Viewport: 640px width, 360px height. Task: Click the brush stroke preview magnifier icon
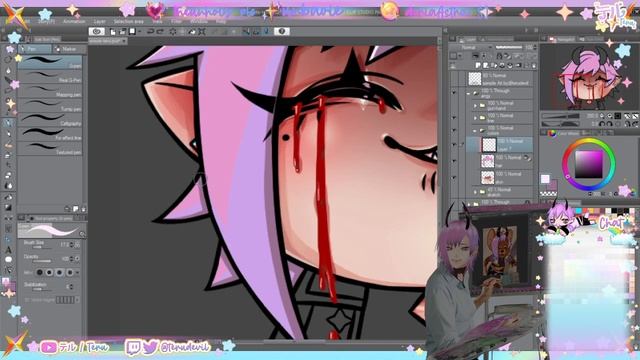click(82, 234)
